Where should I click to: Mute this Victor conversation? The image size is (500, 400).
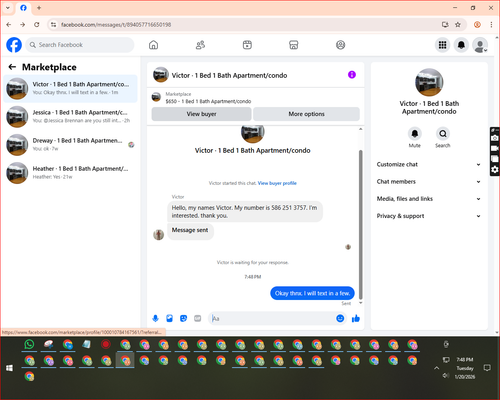414,134
